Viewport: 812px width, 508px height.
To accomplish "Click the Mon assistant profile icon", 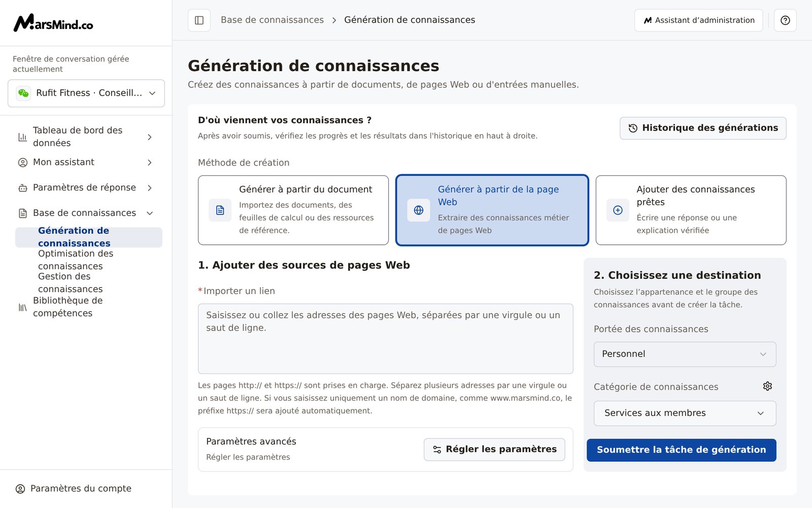I will tap(22, 163).
